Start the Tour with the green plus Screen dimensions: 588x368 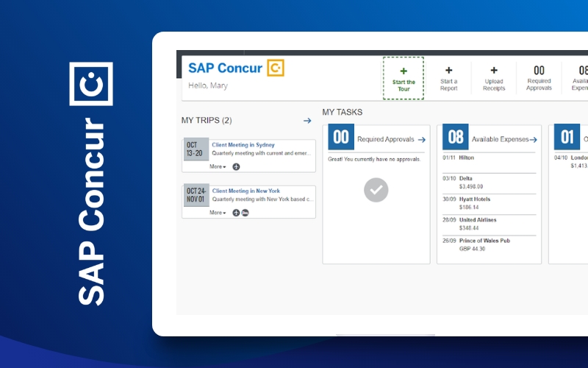click(x=404, y=78)
